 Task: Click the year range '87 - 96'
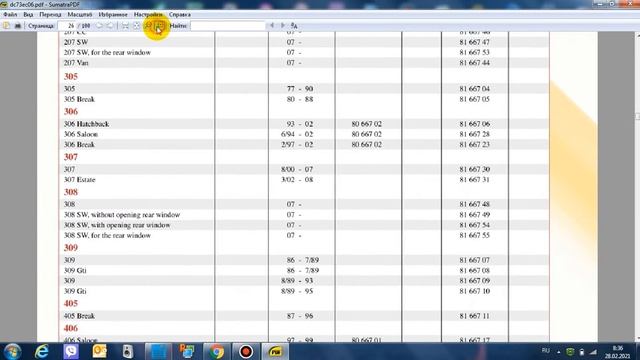coord(300,316)
